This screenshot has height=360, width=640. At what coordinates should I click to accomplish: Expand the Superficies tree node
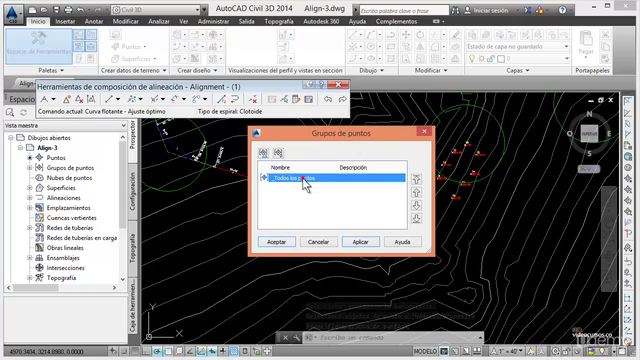click(x=30, y=188)
